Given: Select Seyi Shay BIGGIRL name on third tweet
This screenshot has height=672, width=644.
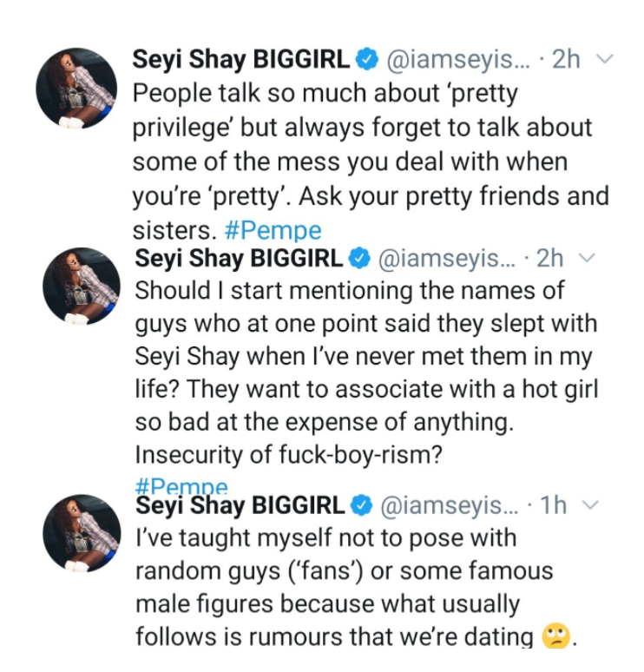Looking at the screenshot, I should click(x=240, y=505).
